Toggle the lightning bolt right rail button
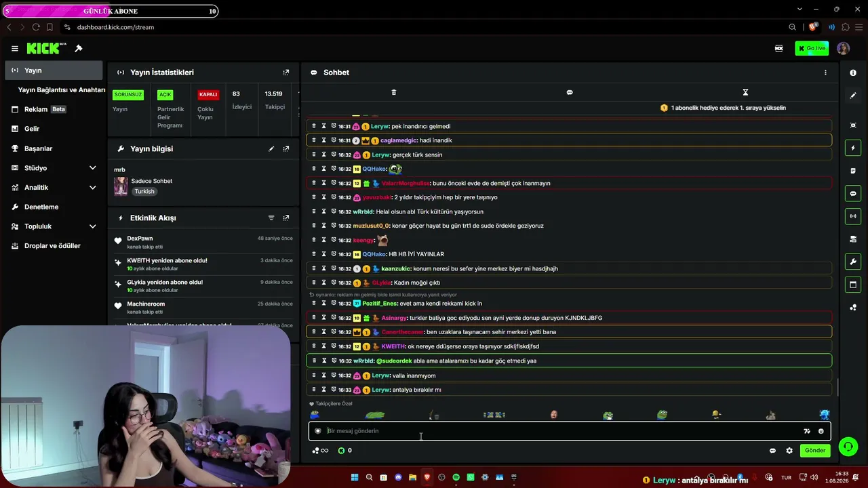 [853, 148]
